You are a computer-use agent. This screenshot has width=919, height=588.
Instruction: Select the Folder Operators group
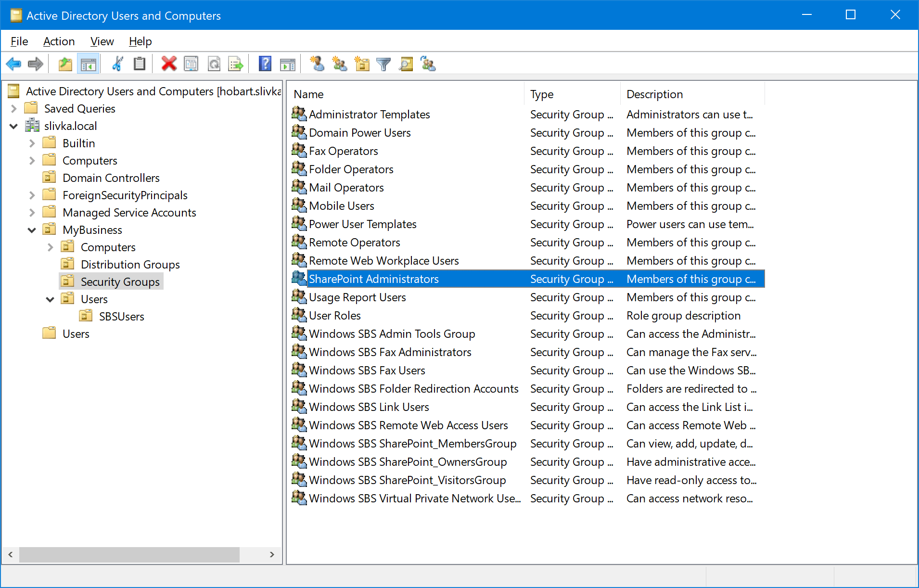[351, 169]
